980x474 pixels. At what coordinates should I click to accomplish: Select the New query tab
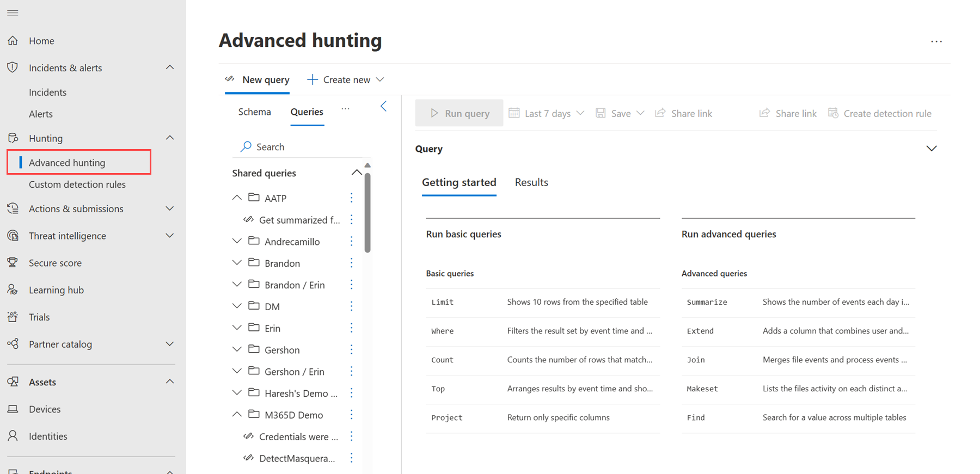point(257,80)
